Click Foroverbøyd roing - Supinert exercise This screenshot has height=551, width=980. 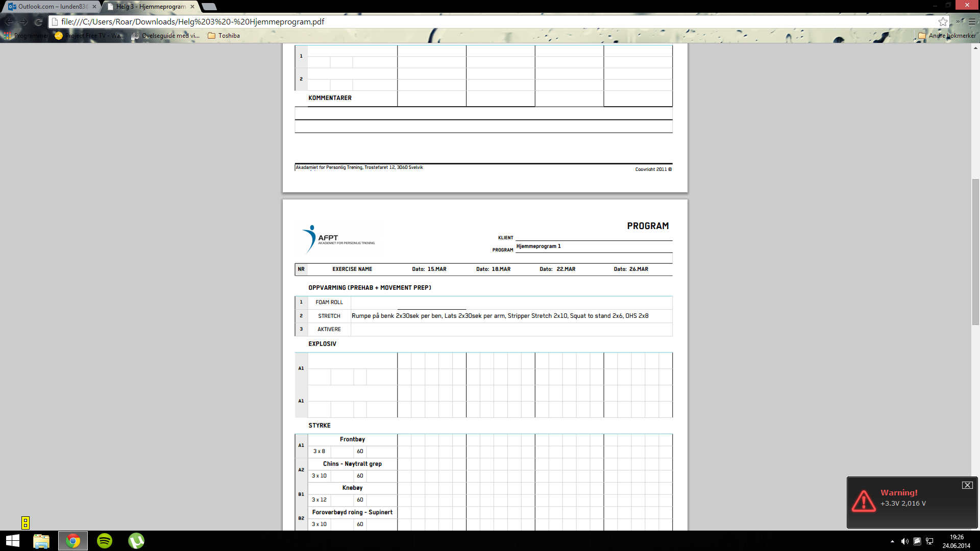coord(352,512)
